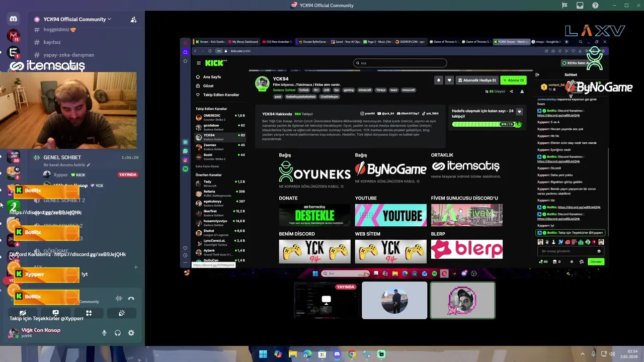This screenshot has width=644, height=362.
Task: Click Discord help question mark icon
Action: (x=596, y=6)
